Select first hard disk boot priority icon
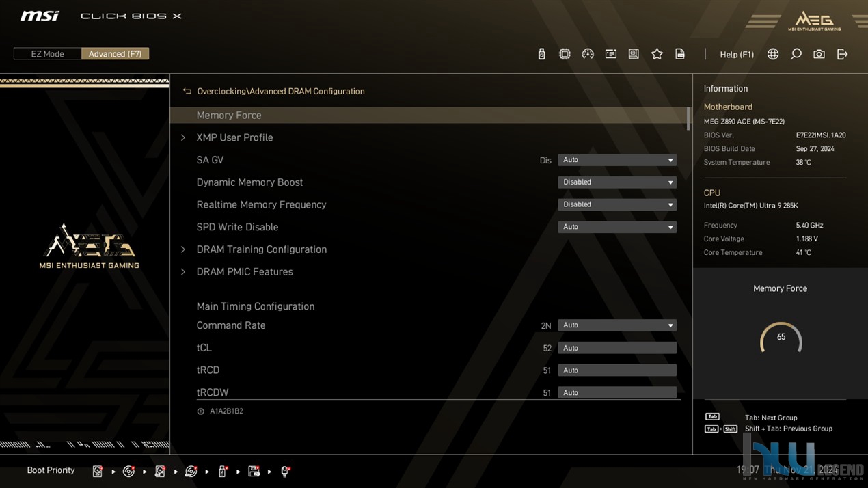The width and height of the screenshot is (868, 488). (98, 471)
